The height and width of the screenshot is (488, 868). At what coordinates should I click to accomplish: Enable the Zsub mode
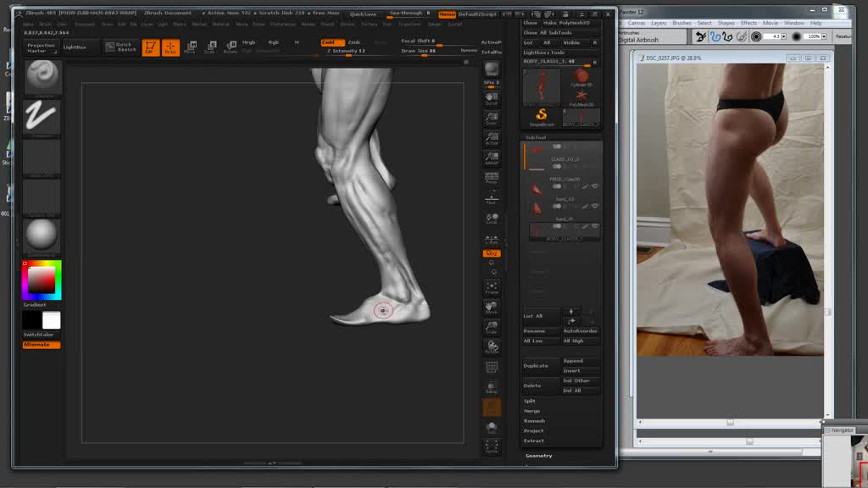tap(354, 42)
